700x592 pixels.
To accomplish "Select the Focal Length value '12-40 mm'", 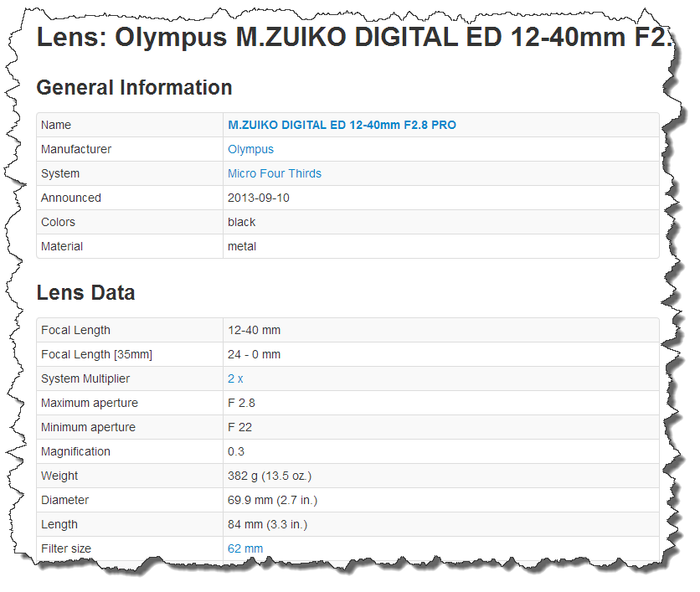I will [254, 331].
